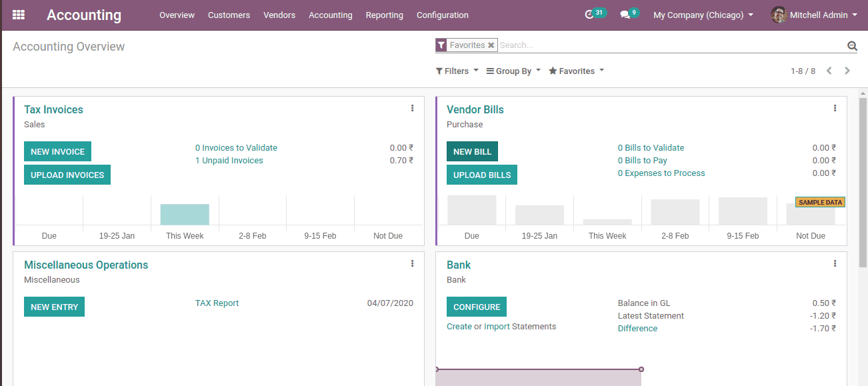Open the My Company (Chicago) switcher
The width and height of the screenshot is (868, 386).
click(703, 15)
